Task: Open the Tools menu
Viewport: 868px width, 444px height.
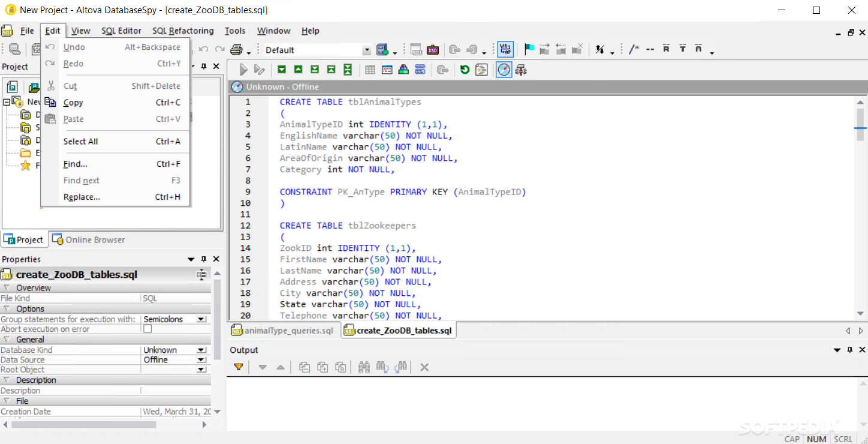Action: point(235,31)
